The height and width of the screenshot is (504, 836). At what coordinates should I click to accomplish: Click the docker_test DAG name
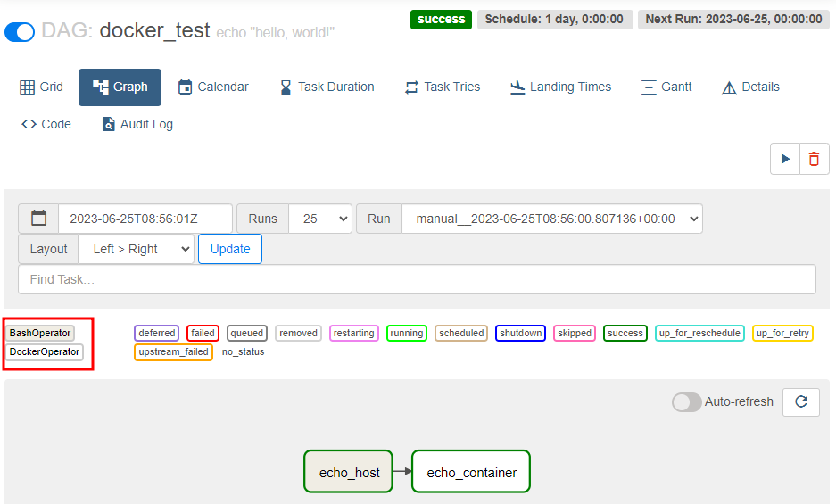tap(154, 31)
